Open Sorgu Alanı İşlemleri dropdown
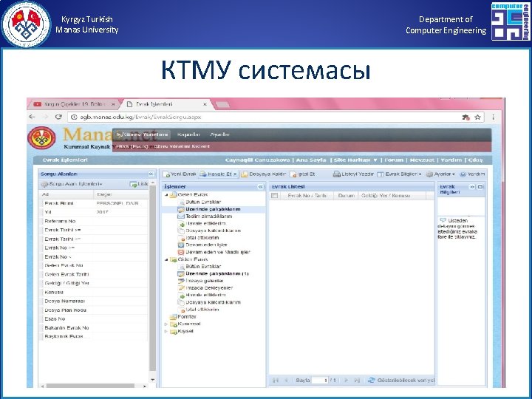The height and width of the screenshot is (399, 532). tap(72, 184)
